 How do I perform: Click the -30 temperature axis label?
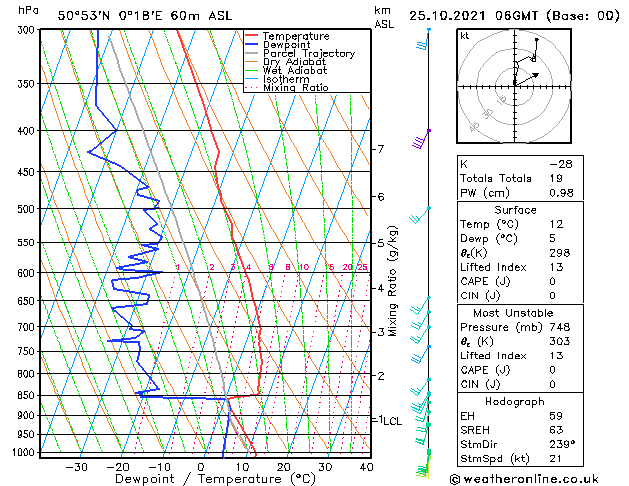coord(76,467)
